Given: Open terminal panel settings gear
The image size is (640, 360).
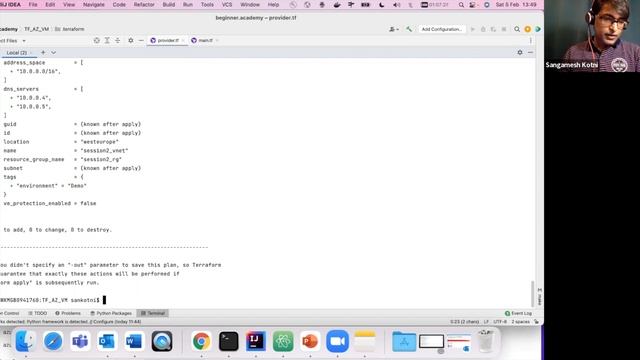Looking at the screenshot, I should [x=520, y=53].
